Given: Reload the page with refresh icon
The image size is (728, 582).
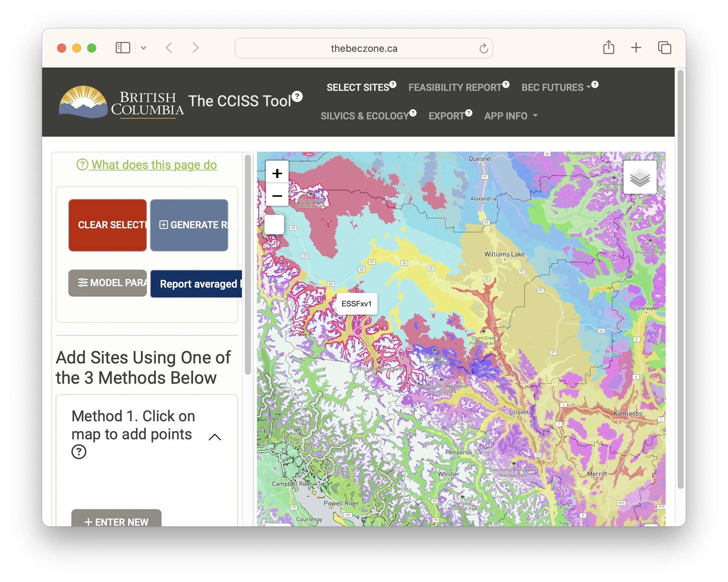Looking at the screenshot, I should click(483, 48).
